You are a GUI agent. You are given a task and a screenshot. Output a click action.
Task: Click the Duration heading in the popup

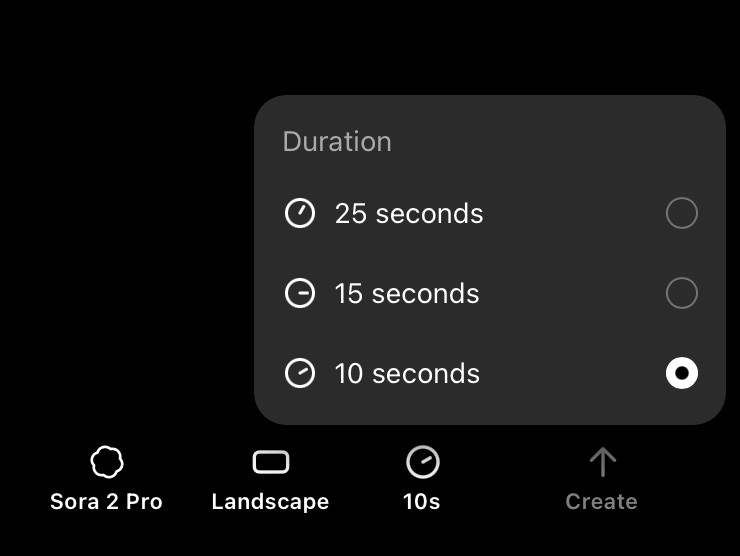click(337, 141)
